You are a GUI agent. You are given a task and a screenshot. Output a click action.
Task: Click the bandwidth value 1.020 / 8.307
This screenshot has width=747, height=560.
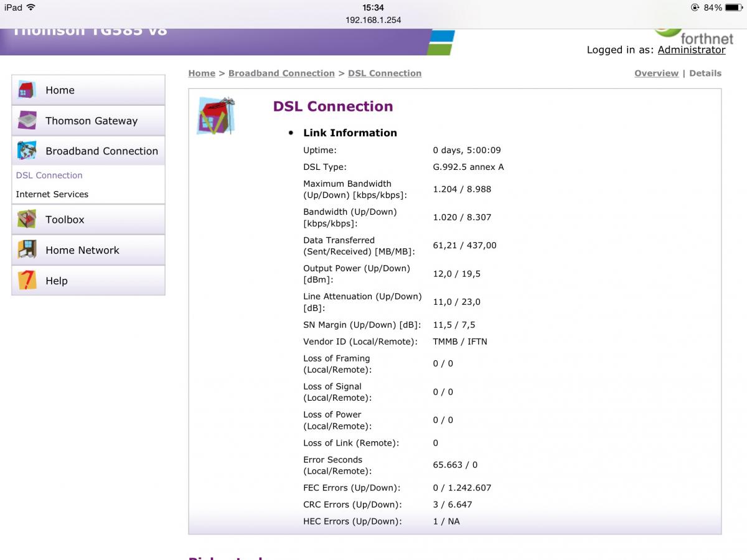point(462,217)
